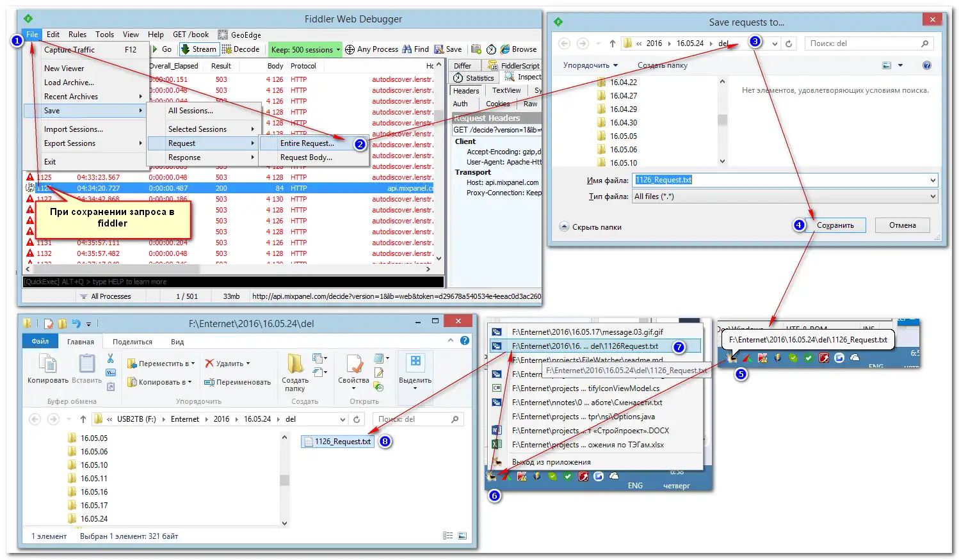Select the Cookies inspector tab
Screen dimensions: 959x560
(x=497, y=104)
